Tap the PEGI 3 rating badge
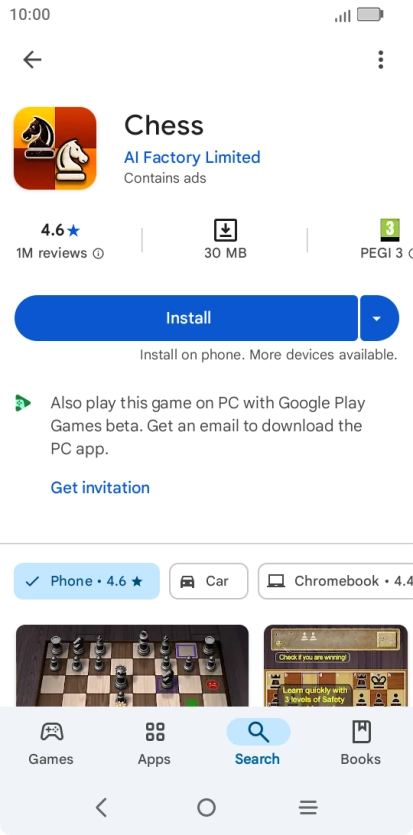 [390, 230]
